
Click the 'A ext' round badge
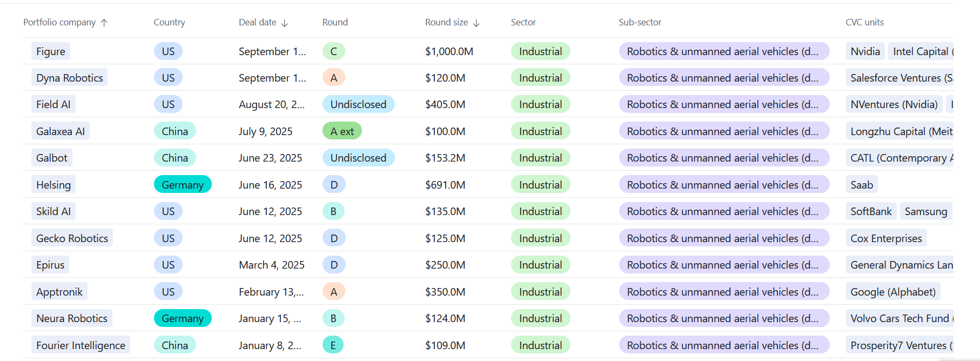click(x=342, y=131)
